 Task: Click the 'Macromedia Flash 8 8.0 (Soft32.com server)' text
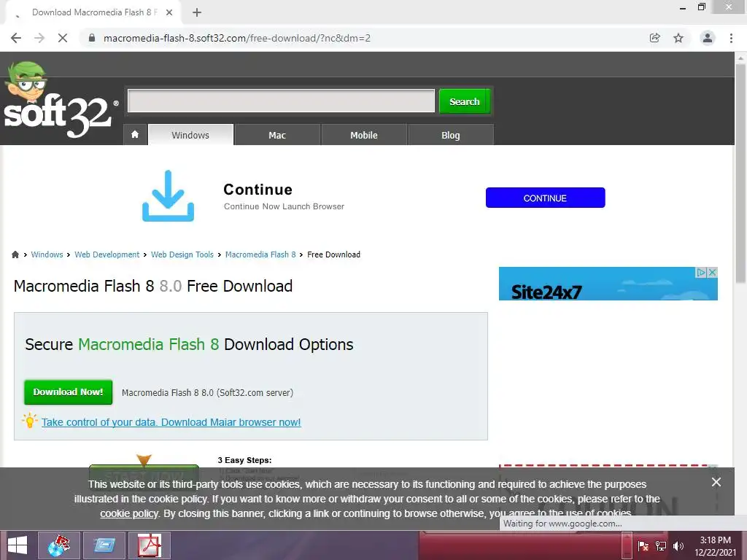pos(207,393)
